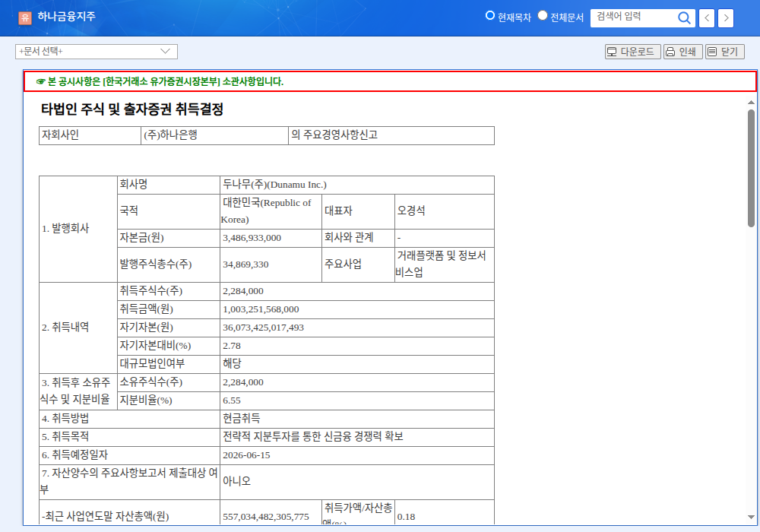
Task: Click the 현금취득 acquisition method cell
Action: [x=357, y=419]
